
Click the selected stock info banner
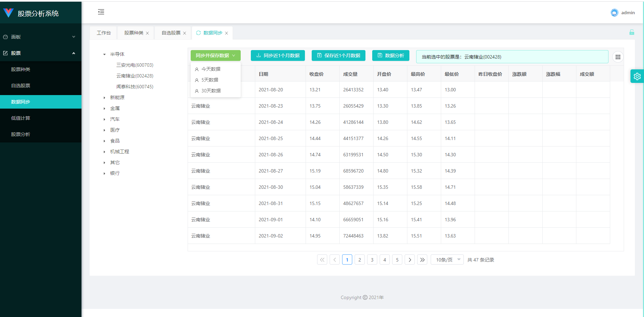[x=512, y=57]
